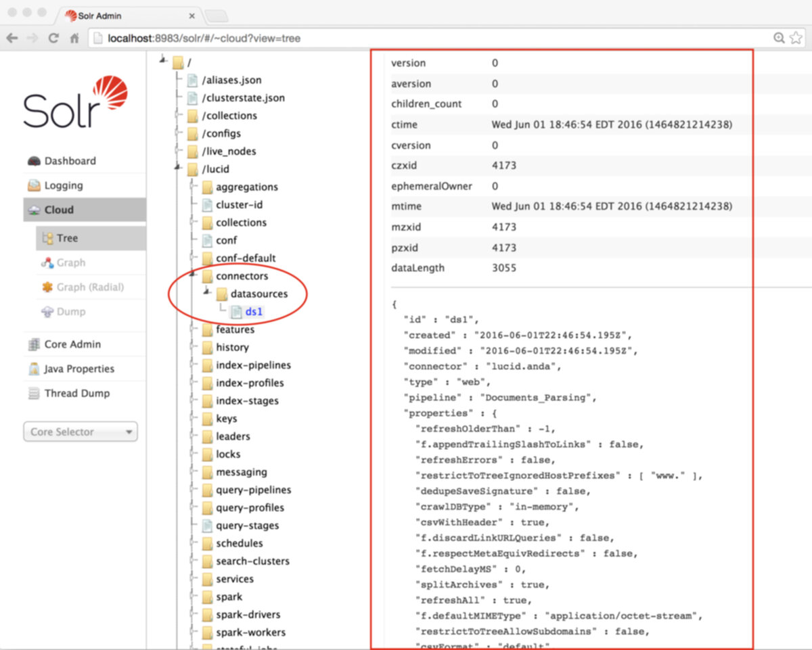The image size is (812, 650).
Task: Click the Dump icon
Action: pyautogui.click(x=47, y=311)
